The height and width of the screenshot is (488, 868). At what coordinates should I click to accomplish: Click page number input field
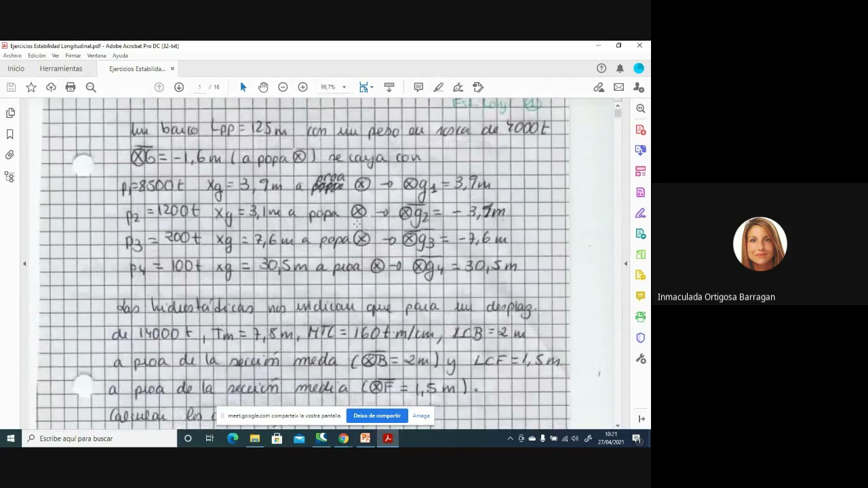(x=199, y=87)
